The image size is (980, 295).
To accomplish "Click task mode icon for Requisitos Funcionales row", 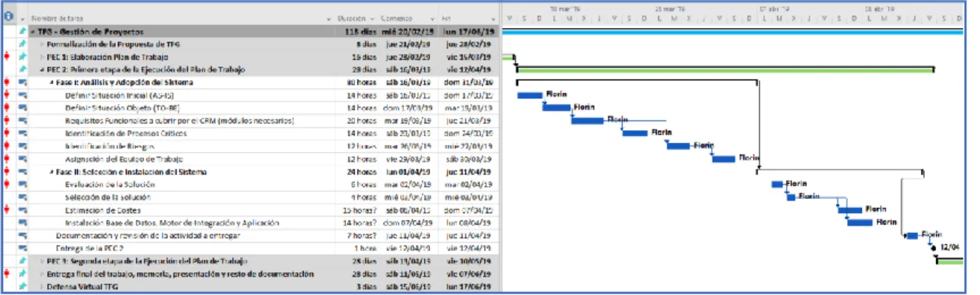I will click(x=22, y=120).
